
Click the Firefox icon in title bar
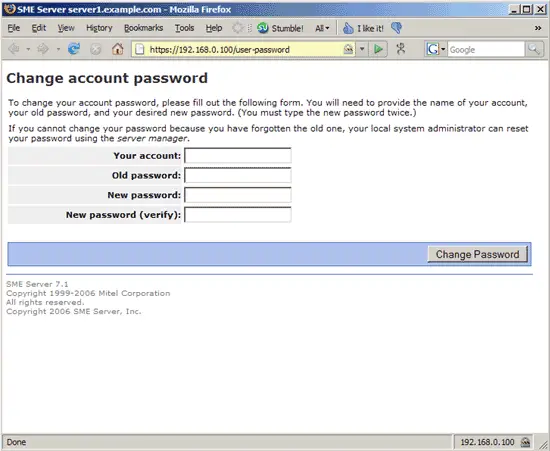[9, 9]
